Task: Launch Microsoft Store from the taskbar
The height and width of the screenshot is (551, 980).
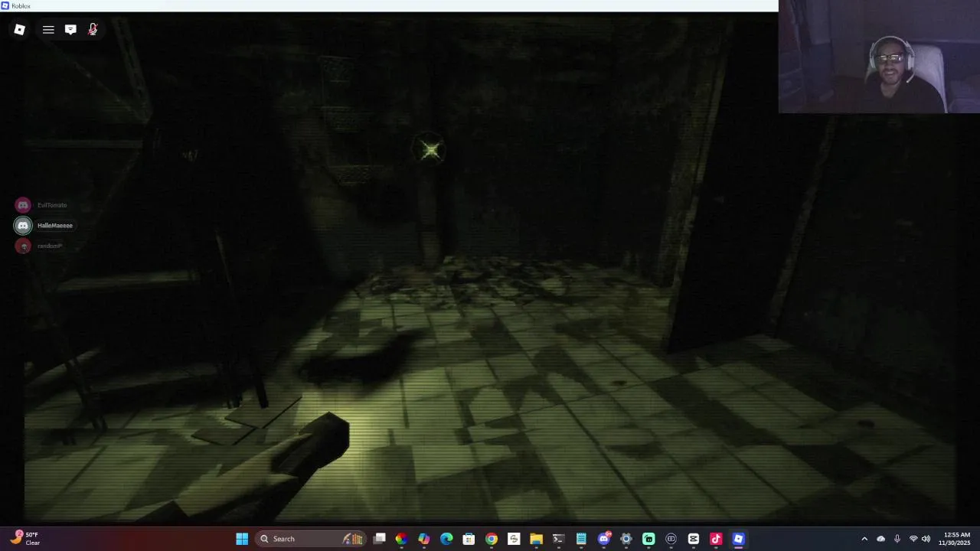Action: 469,539
